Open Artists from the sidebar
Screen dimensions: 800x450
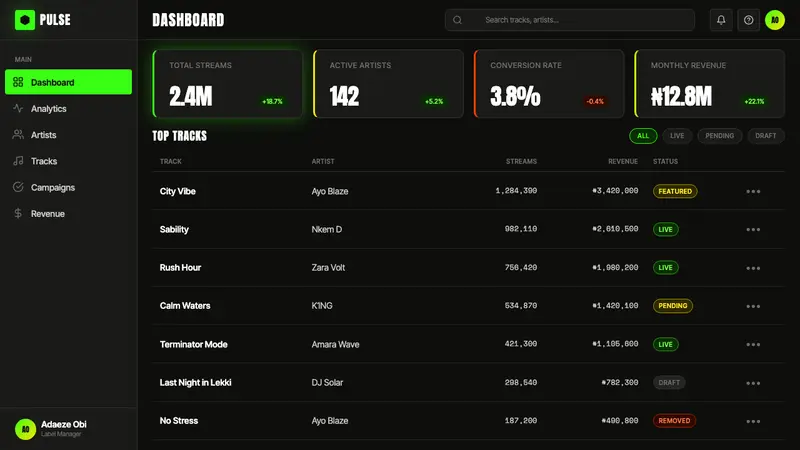point(68,135)
